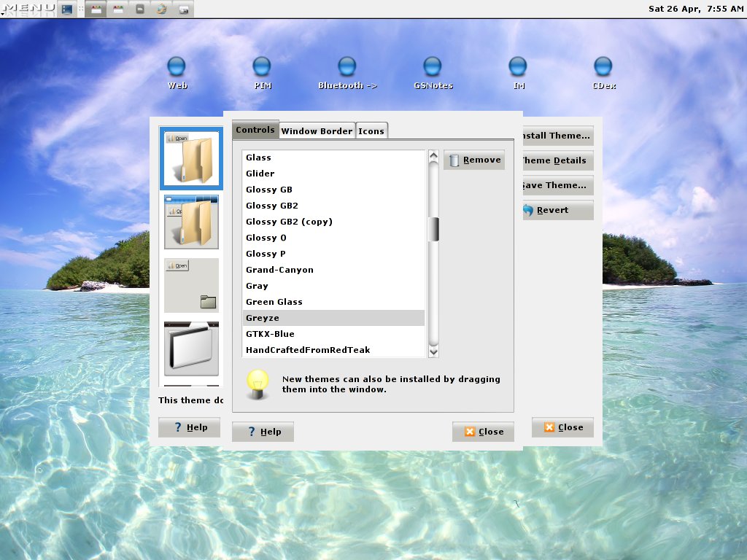Click the show desktop panel icon

coord(67,9)
